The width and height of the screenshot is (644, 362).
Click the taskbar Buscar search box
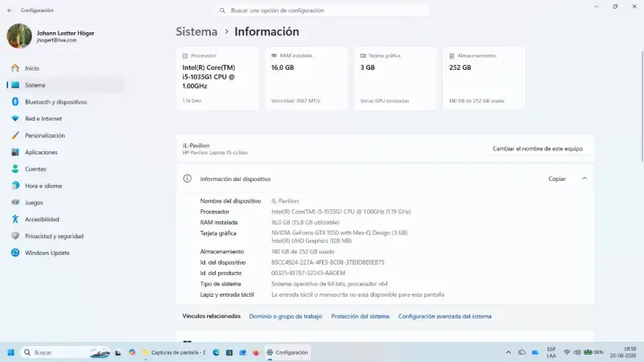point(66,352)
